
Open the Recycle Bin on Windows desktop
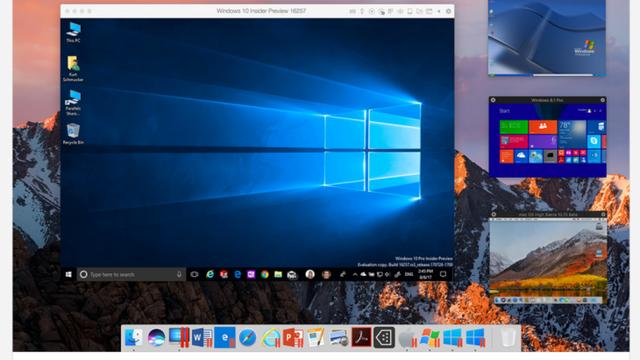coord(73,134)
